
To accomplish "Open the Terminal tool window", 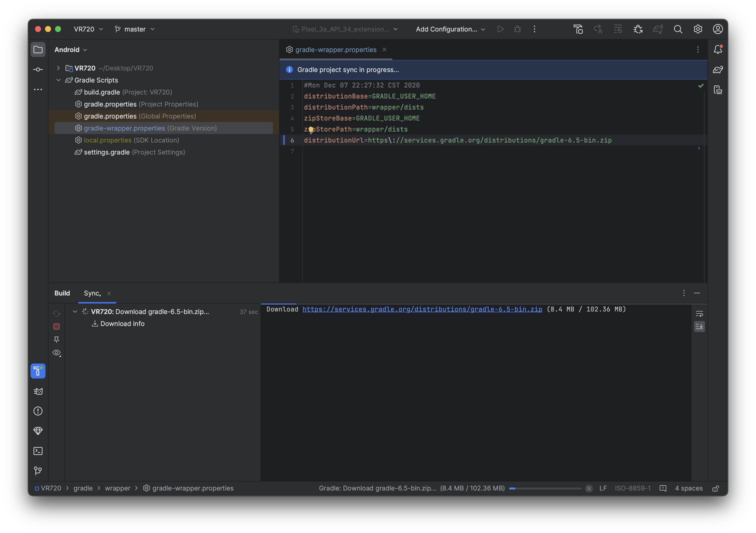I will click(x=38, y=451).
